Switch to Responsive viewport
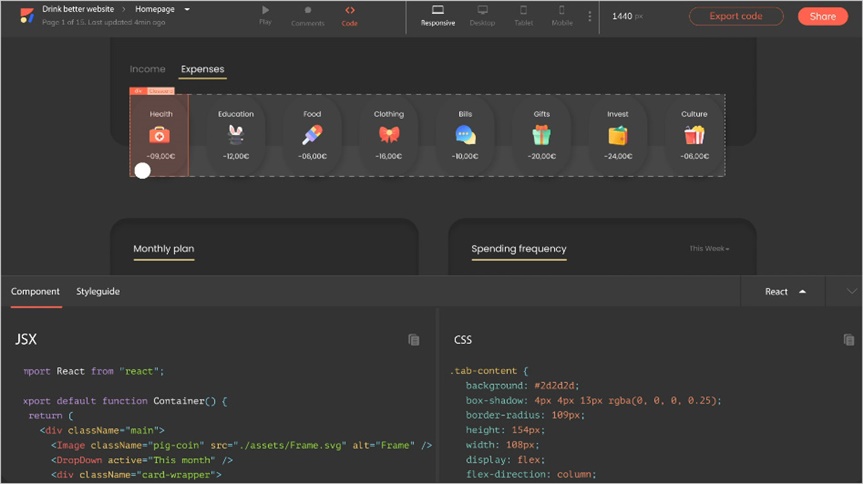This screenshot has height=484, width=863. coord(438,15)
